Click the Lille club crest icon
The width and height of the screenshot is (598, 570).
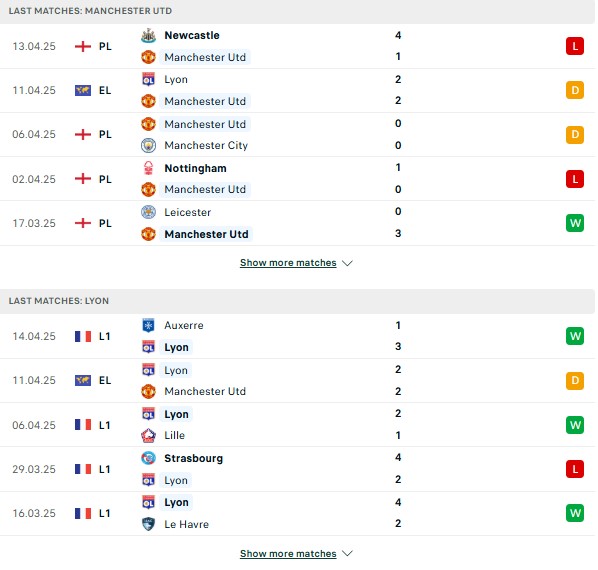click(x=148, y=435)
